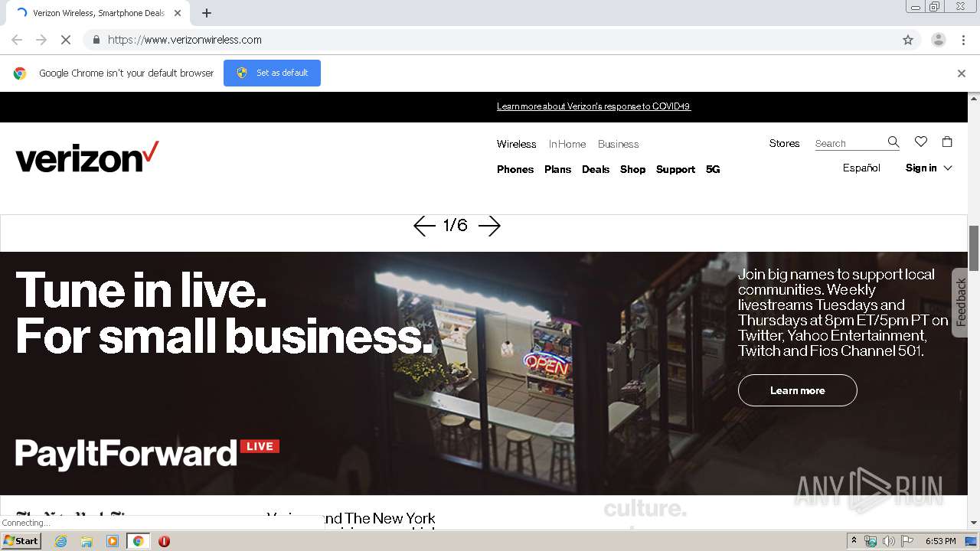
Task: Select the Wireless tab
Action: tap(516, 144)
